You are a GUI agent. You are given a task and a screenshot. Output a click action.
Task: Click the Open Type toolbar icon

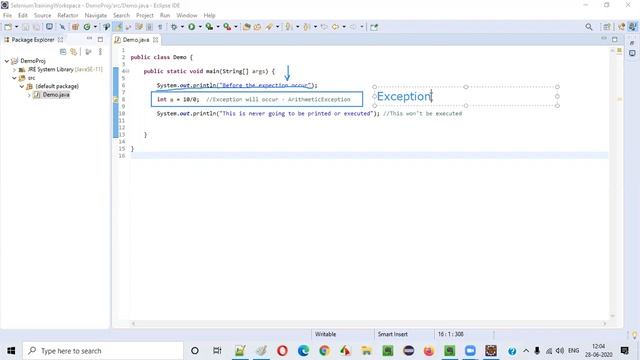tap(247, 27)
